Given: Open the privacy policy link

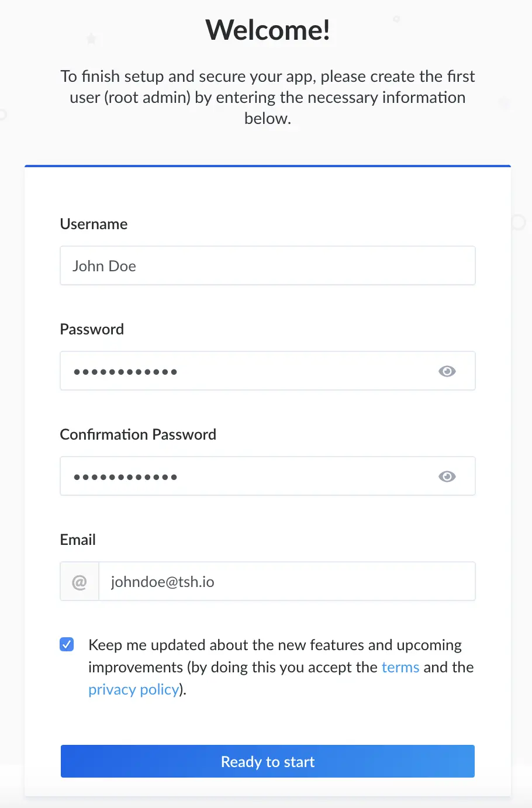Looking at the screenshot, I should [x=133, y=689].
